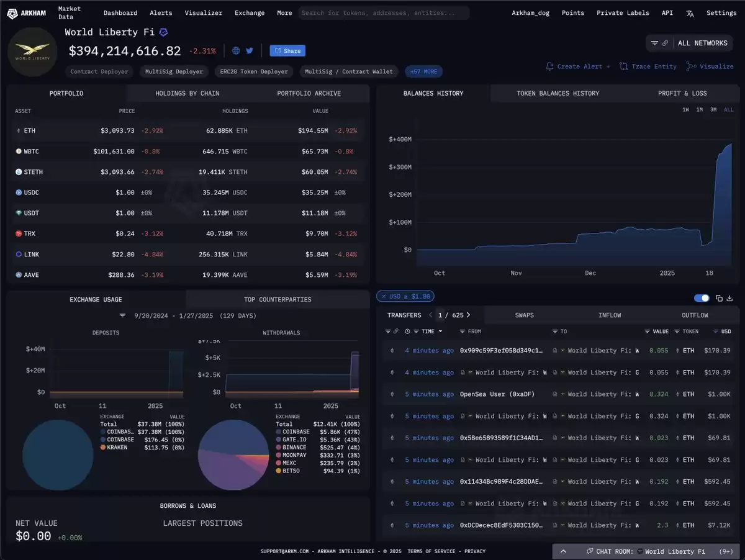This screenshot has height=560, width=745.
Task: Click the WBTC asset icon in portfolio
Action: 19,151
